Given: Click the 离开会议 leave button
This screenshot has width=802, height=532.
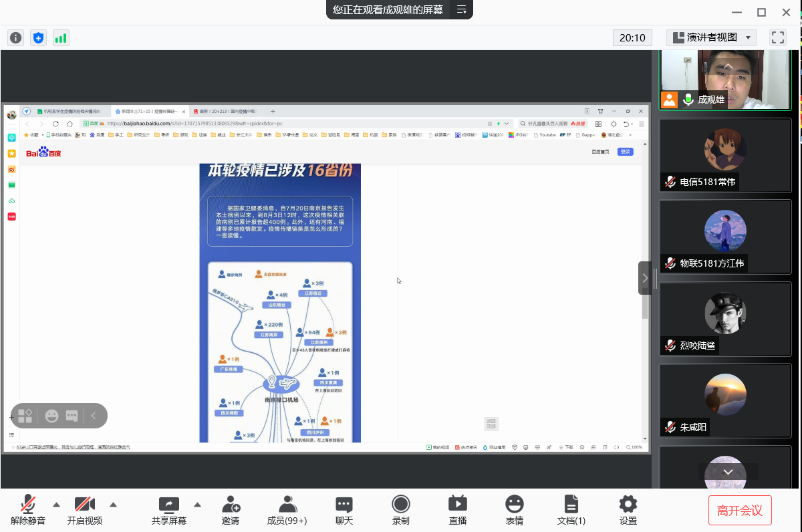Looking at the screenshot, I should (x=740, y=511).
